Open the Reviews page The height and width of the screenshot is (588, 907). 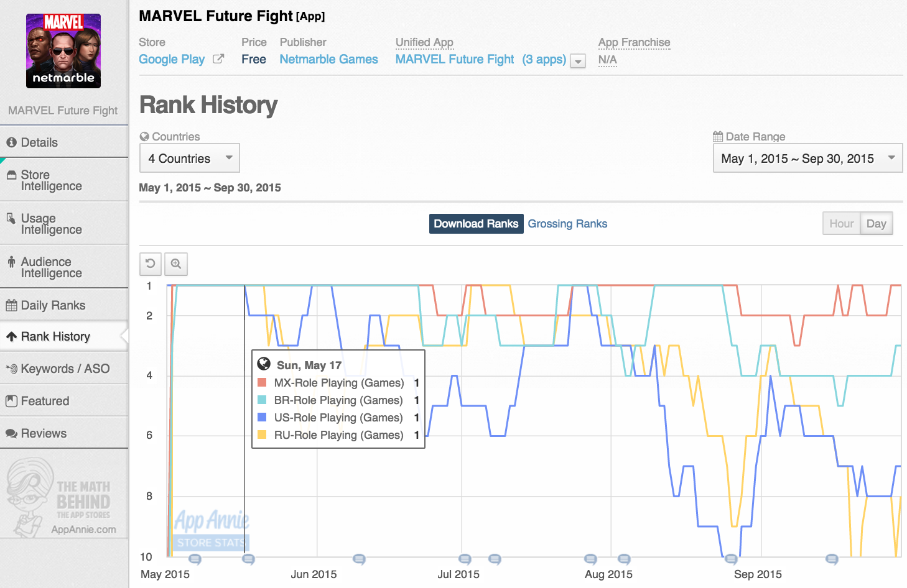click(64, 433)
